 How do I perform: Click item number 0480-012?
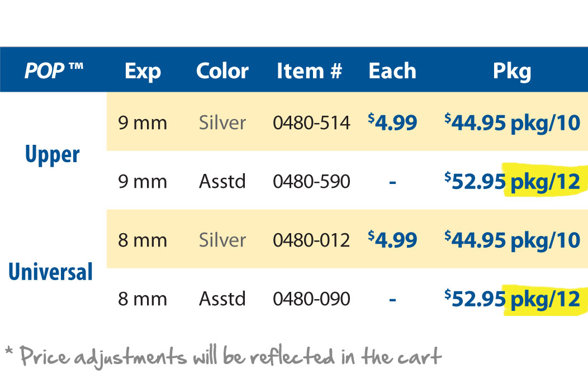pos(311,240)
